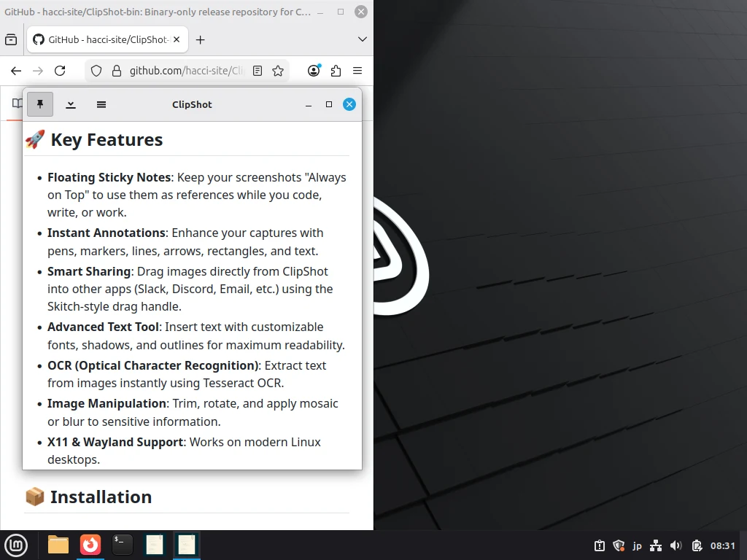
Task: Select the second ClipShot note taskbar item
Action: [x=186, y=545]
